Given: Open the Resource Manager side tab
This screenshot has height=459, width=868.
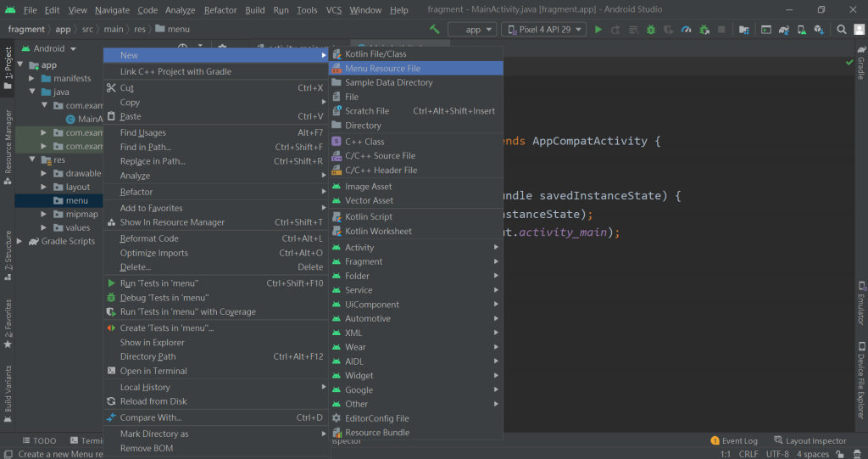Looking at the screenshot, I should pos(8,147).
